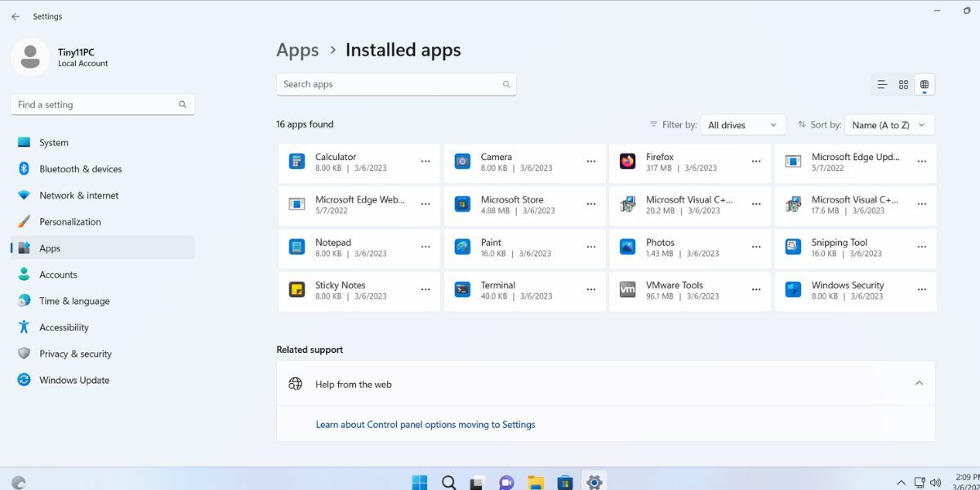The height and width of the screenshot is (490, 980).
Task: Go to Windows Update settings
Action: pos(103,380)
